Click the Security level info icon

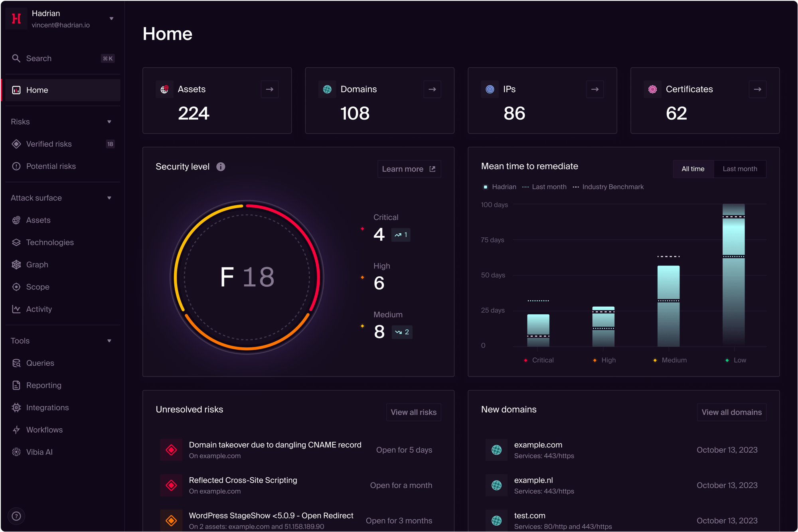click(x=221, y=167)
